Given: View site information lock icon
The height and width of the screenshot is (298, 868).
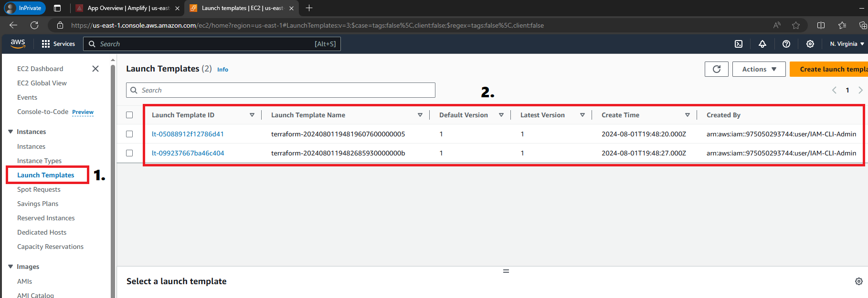Looking at the screenshot, I should (x=60, y=25).
